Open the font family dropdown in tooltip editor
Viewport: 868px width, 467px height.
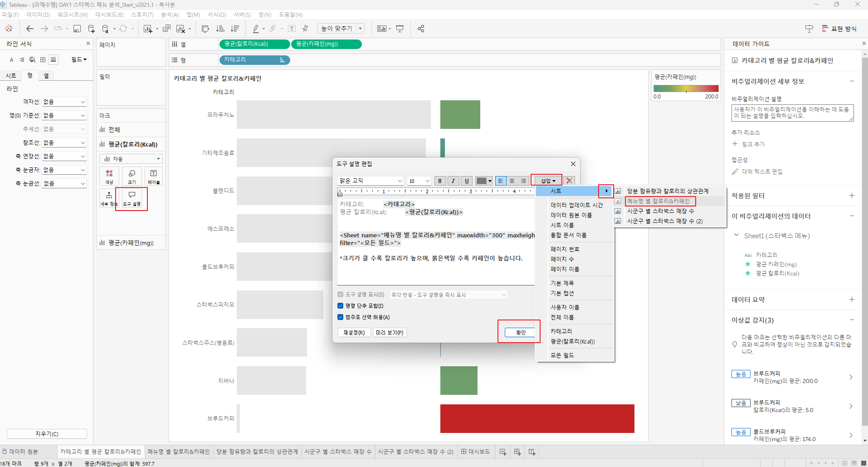pyautogui.click(x=371, y=181)
